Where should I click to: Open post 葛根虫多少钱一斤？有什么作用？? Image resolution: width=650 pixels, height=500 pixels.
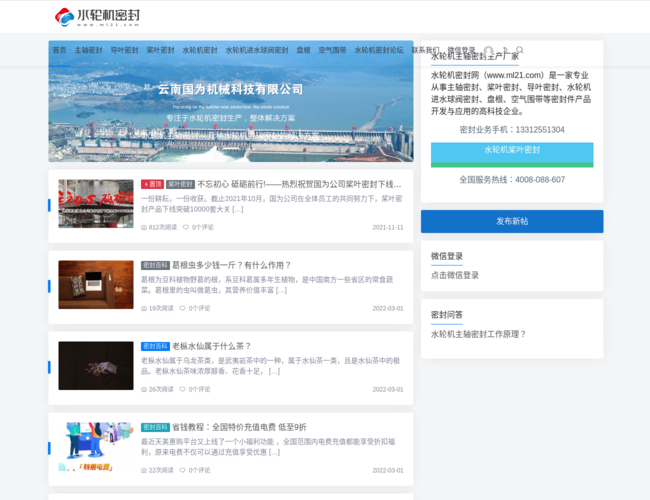pyautogui.click(x=232, y=265)
